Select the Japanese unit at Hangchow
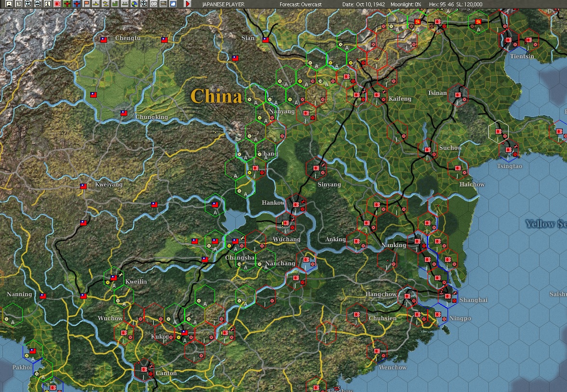Image resolution: width=567 pixels, height=392 pixels. click(x=407, y=296)
